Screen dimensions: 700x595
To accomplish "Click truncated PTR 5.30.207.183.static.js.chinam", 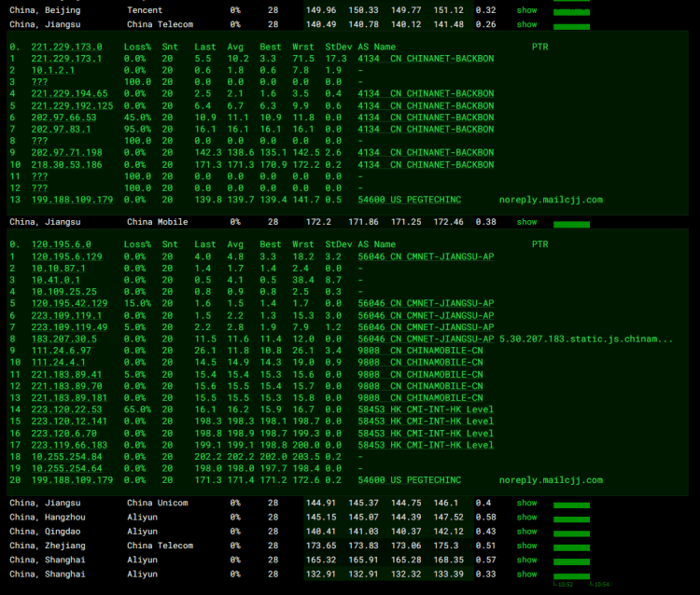I will click(586, 339).
